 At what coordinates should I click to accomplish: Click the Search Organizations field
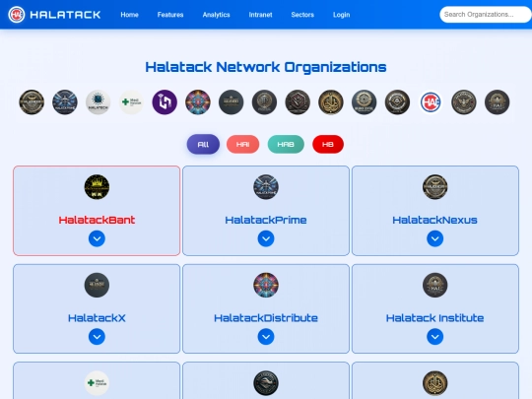click(x=486, y=15)
